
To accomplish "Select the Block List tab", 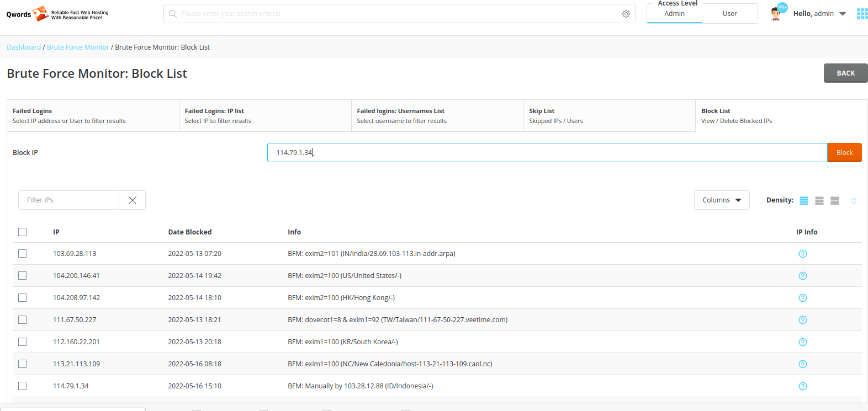I will (781, 116).
